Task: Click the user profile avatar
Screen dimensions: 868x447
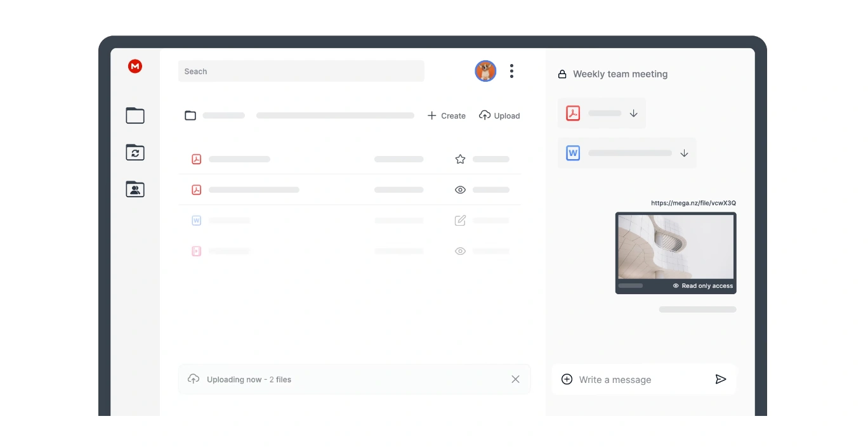Action: [x=485, y=71]
